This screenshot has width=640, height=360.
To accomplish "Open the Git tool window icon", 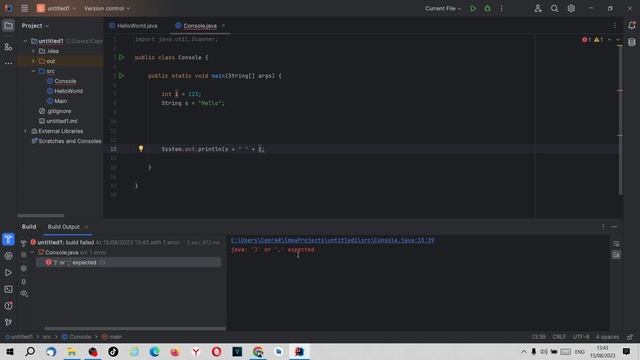I will 8,322.
